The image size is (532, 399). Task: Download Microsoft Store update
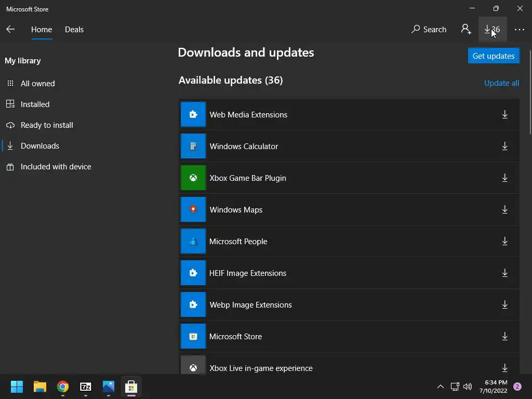[x=504, y=336]
